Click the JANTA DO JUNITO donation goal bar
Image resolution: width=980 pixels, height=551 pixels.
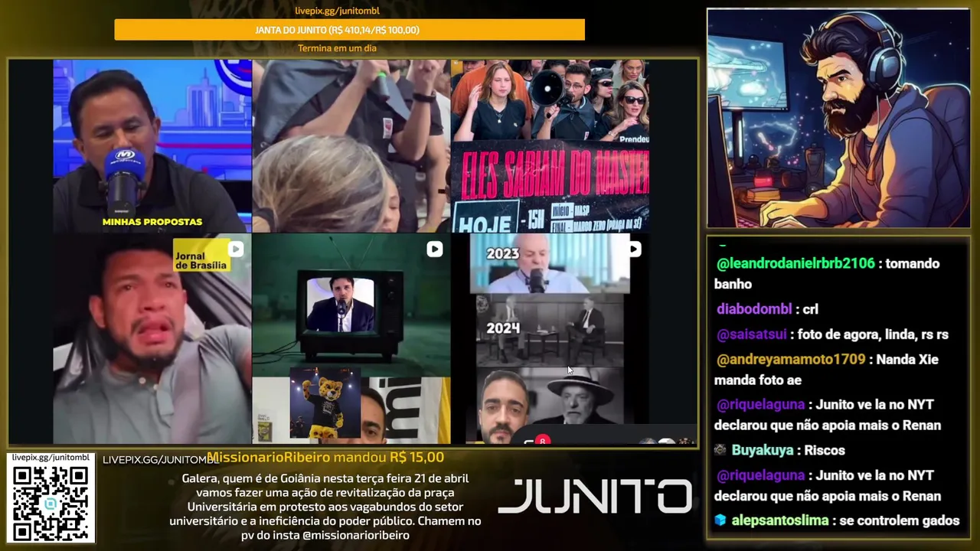coord(349,30)
